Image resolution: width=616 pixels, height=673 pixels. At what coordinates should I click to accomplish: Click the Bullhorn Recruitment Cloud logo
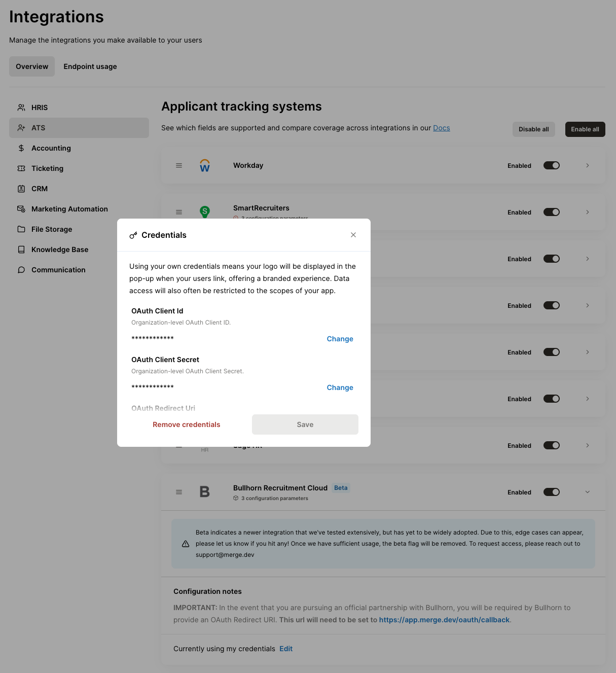204,491
